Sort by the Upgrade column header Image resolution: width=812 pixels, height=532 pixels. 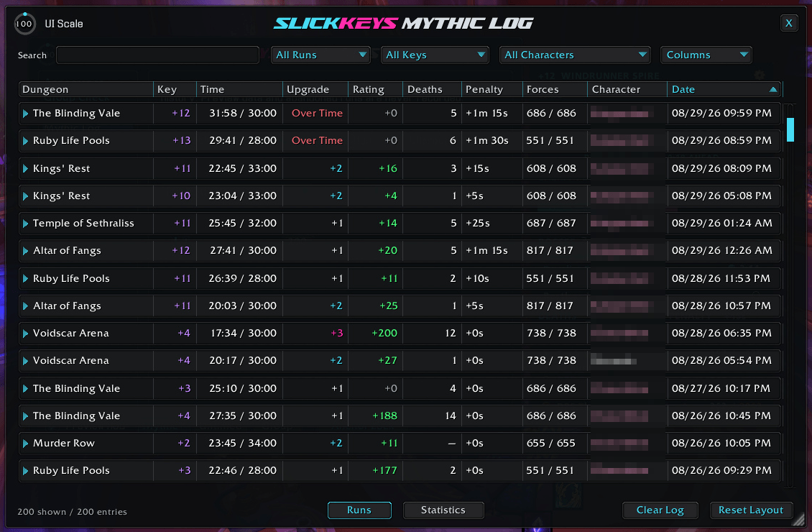315,89
